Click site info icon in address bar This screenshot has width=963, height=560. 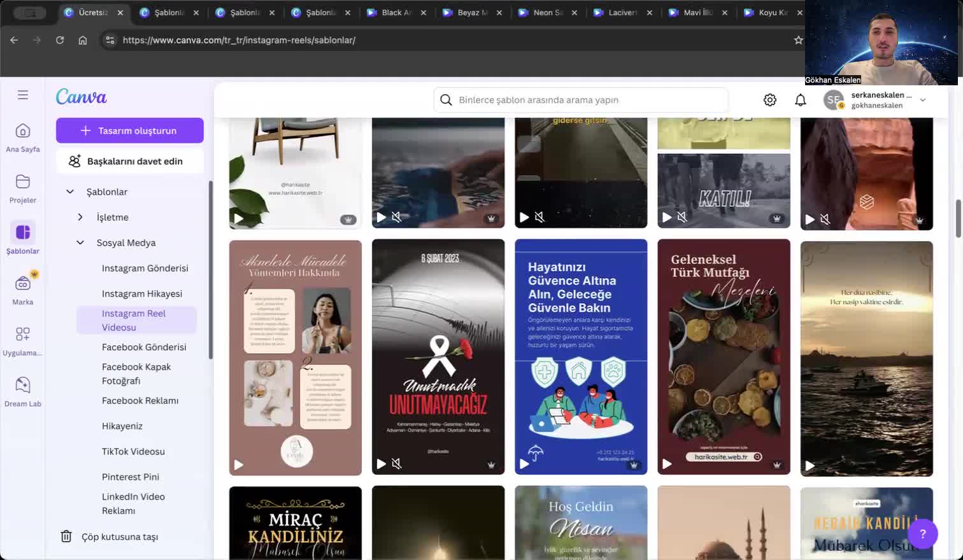[x=110, y=40]
